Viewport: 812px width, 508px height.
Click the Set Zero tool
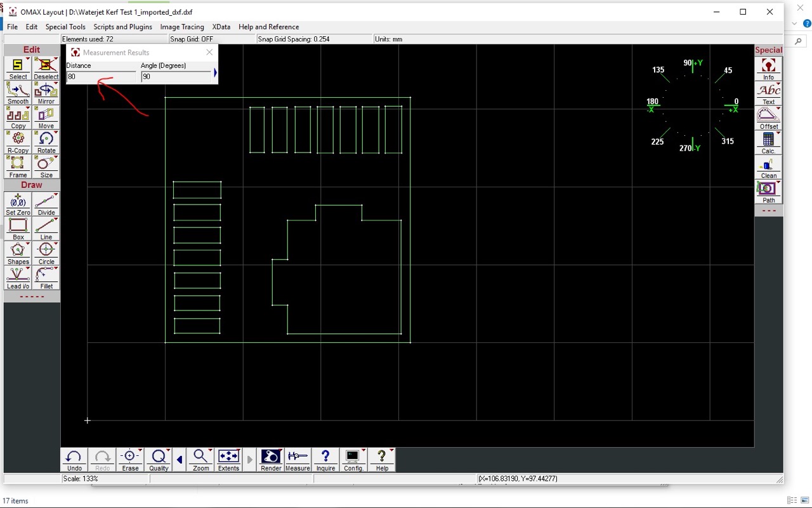18,204
